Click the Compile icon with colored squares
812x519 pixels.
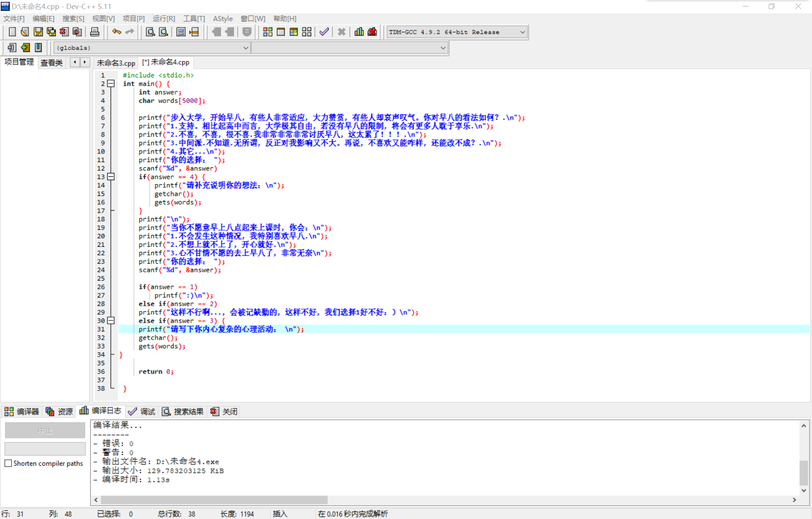coord(268,32)
